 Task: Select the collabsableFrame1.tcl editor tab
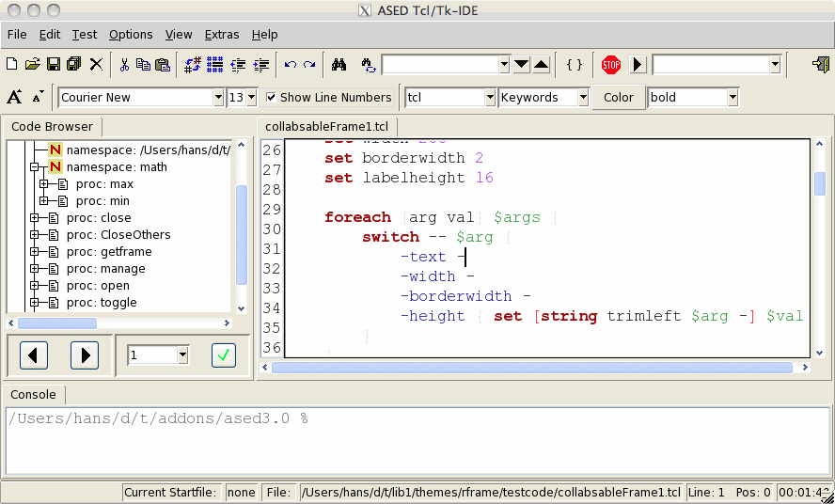click(x=326, y=127)
